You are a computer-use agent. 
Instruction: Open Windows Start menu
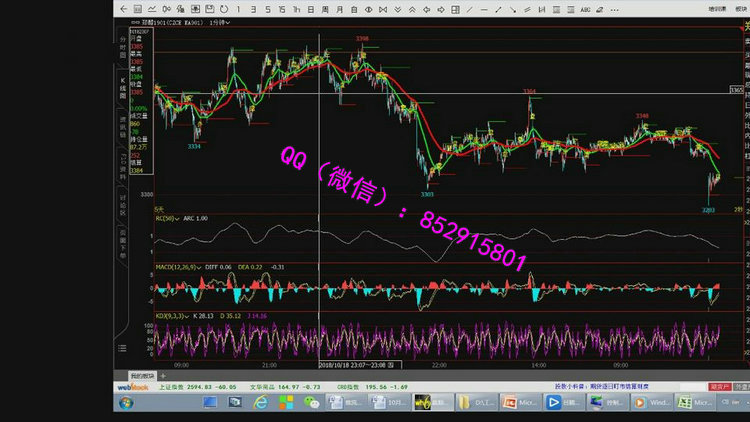pos(126,402)
